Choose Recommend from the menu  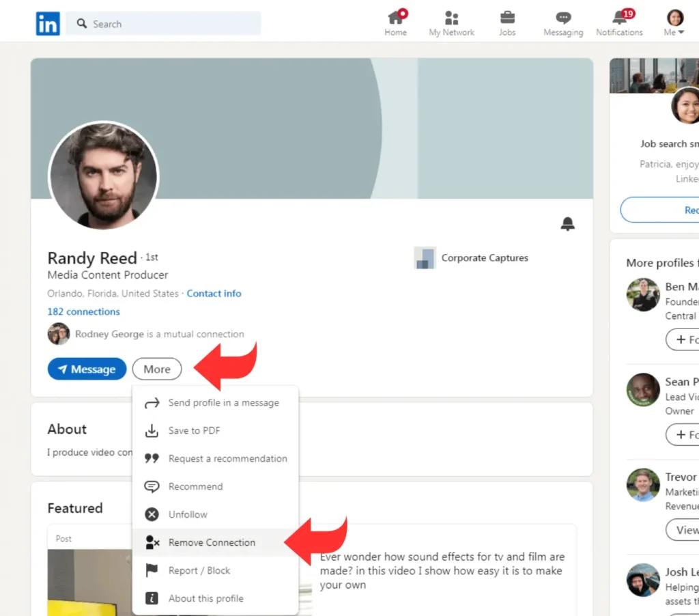[215, 487]
